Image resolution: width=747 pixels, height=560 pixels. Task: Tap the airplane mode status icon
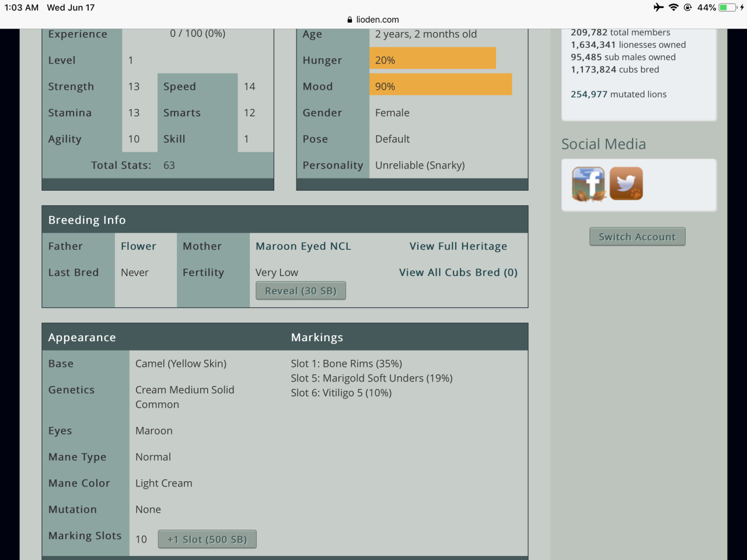659,8
